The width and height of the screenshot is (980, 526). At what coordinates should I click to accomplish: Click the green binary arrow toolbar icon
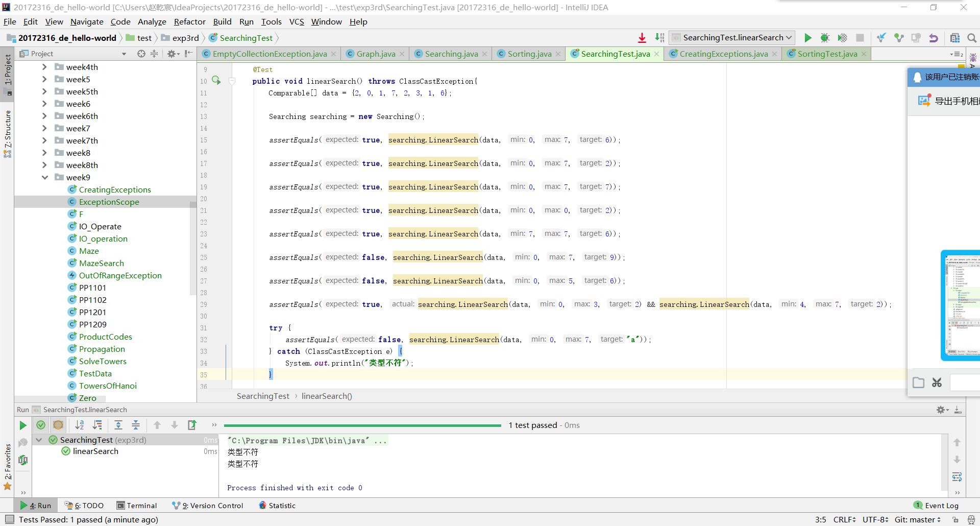point(659,38)
